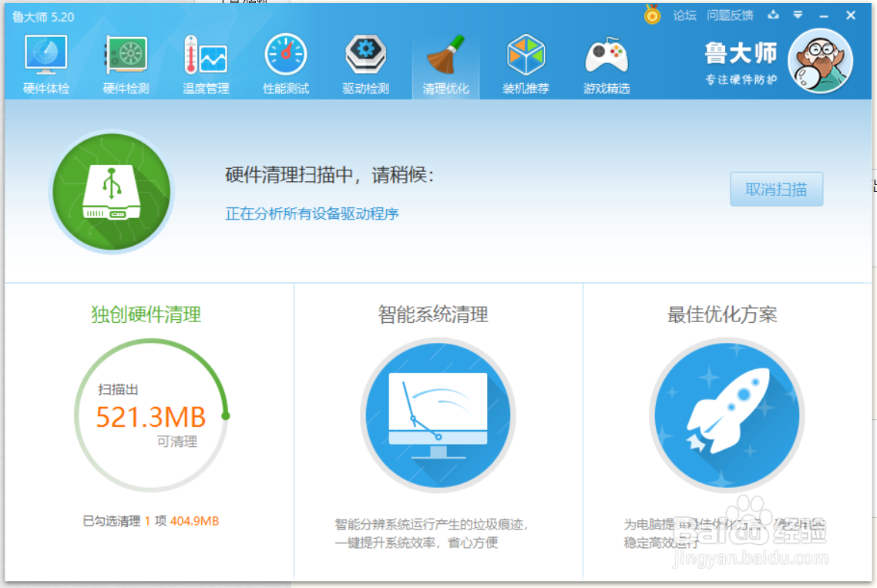Click the rocket optimization icon
Viewport: 877px width, 588px height.
(727, 415)
